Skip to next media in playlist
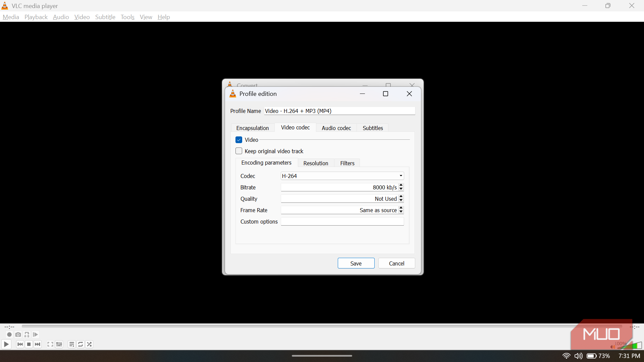The width and height of the screenshot is (644, 362). (x=38, y=344)
